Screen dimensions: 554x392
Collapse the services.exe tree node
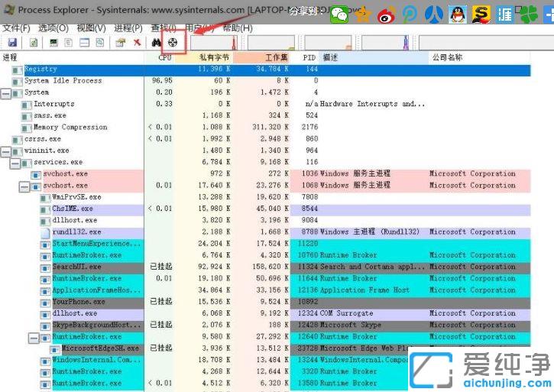point(15,164)
